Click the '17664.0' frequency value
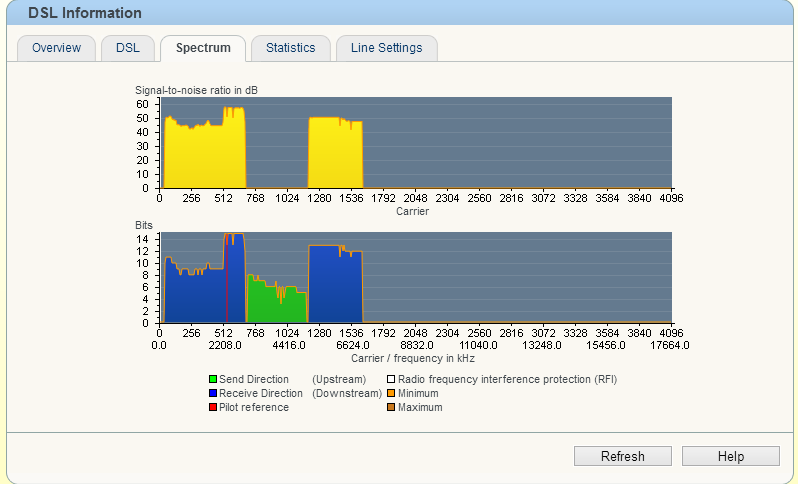798x484 pixels. pyautogui.click(x=670, y=346)
